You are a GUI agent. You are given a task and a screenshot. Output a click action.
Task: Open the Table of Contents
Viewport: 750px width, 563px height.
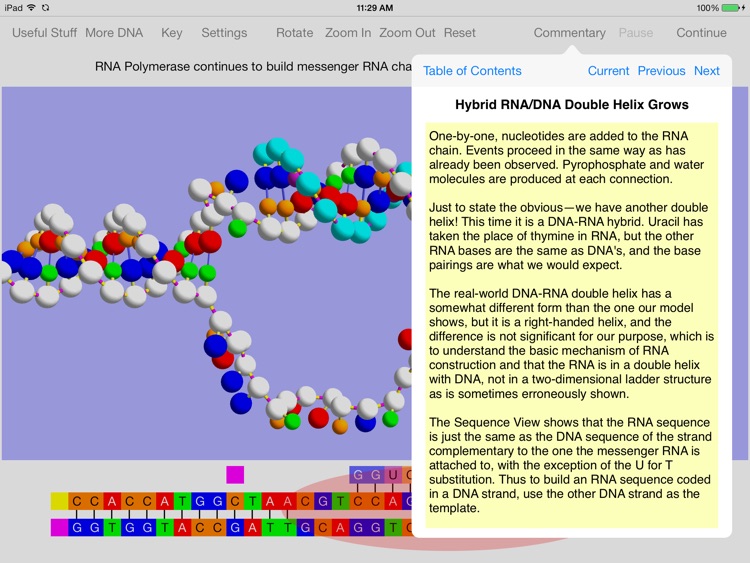click(472, 71)
